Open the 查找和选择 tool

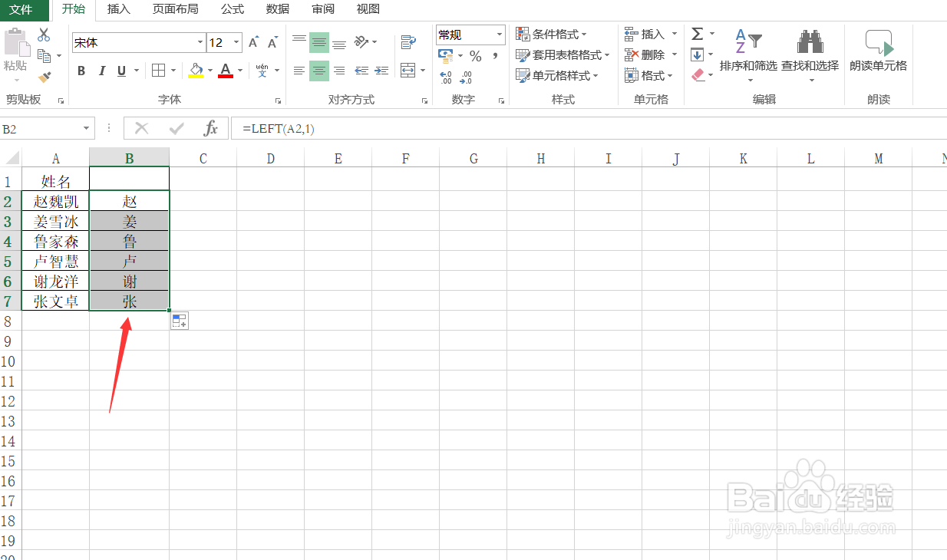point(809,54)
